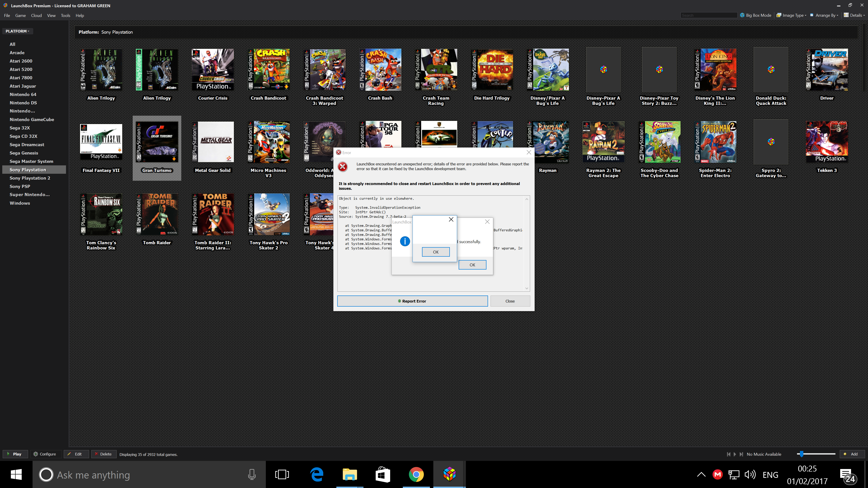Open File Explorer from taskbar
This screenshot has height=488, width=868.
[350, 474]
